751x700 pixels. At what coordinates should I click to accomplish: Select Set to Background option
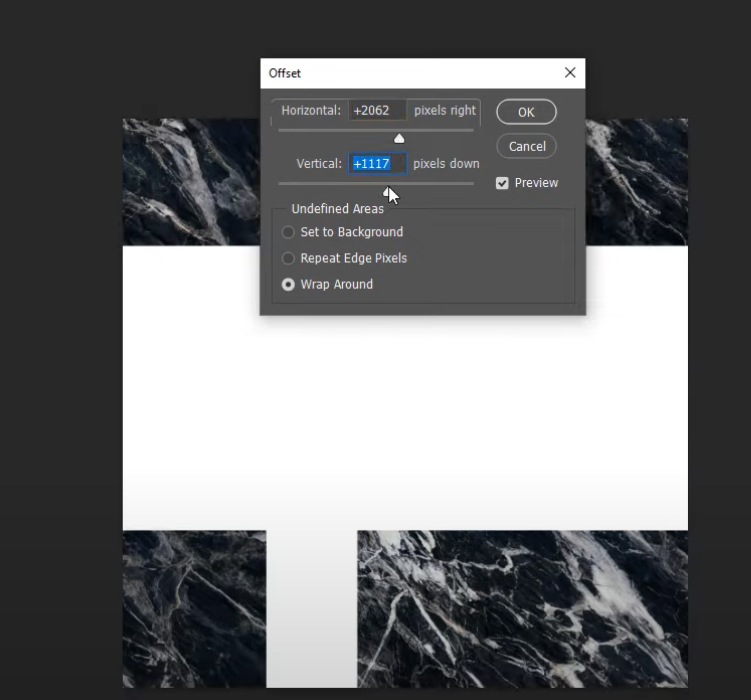tap(288, 232)
